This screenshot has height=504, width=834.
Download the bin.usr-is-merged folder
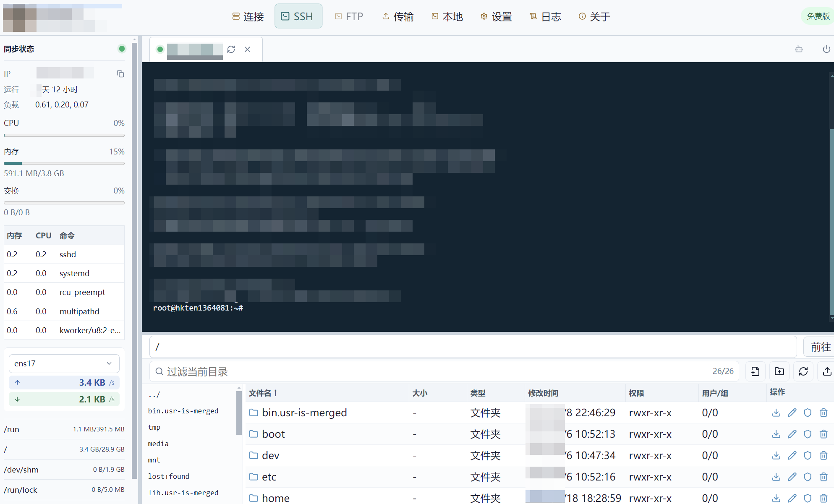pyautogui.click(x=776, y=413)
